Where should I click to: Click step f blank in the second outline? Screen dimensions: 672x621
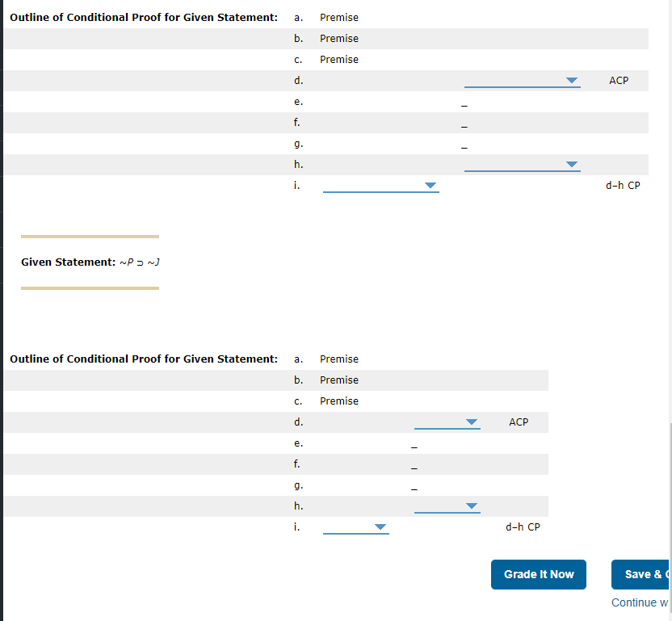[414, 466]
